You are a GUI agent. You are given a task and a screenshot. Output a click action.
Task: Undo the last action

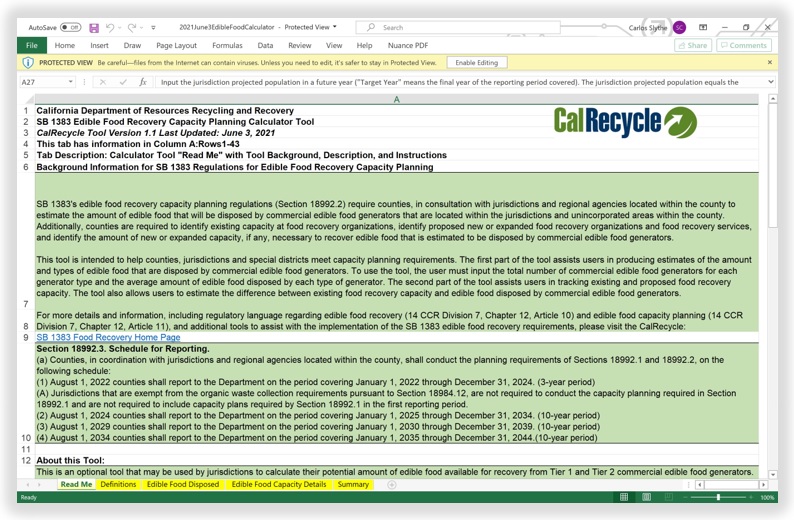[110, 27]
